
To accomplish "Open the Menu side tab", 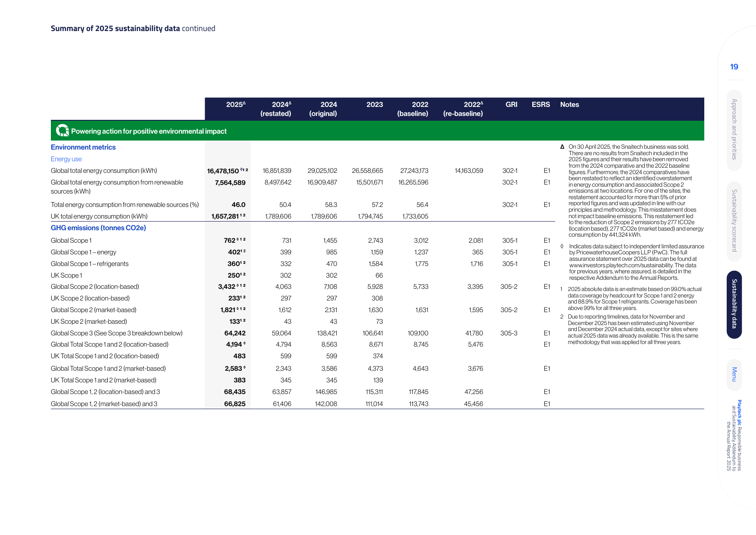I will [x=734, y=374].
